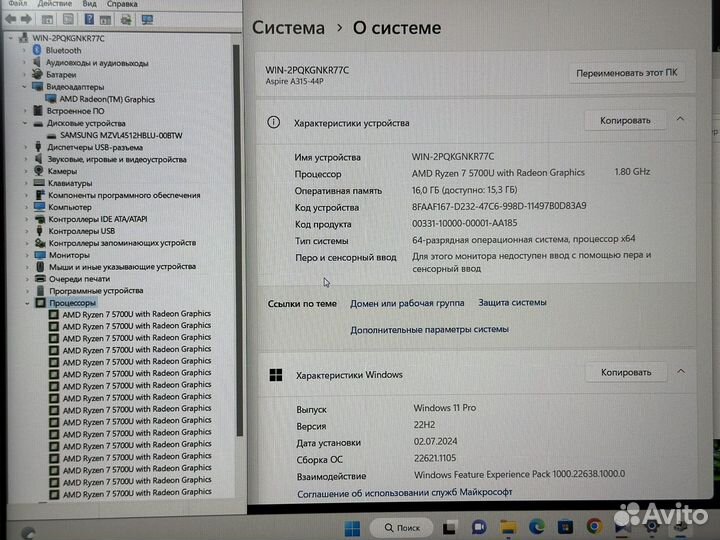720x540 pixels.
Task: Click the Камеры category icon
Action: pyautogui.click(x=39, y=171)
